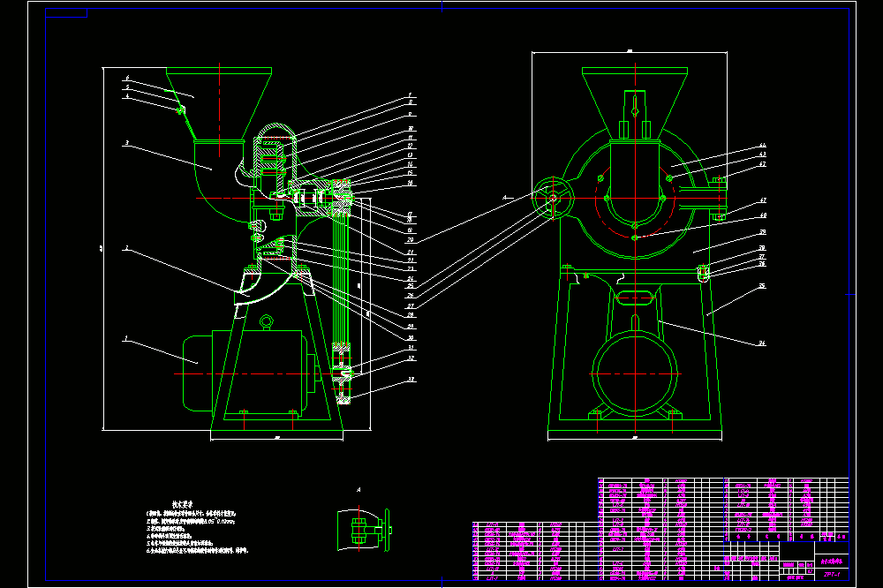Image resolution: width=883 pixels, height=588 pixels.
Task: Select part callout number 33 below the lower pulley
Action: tap(411, 379)
